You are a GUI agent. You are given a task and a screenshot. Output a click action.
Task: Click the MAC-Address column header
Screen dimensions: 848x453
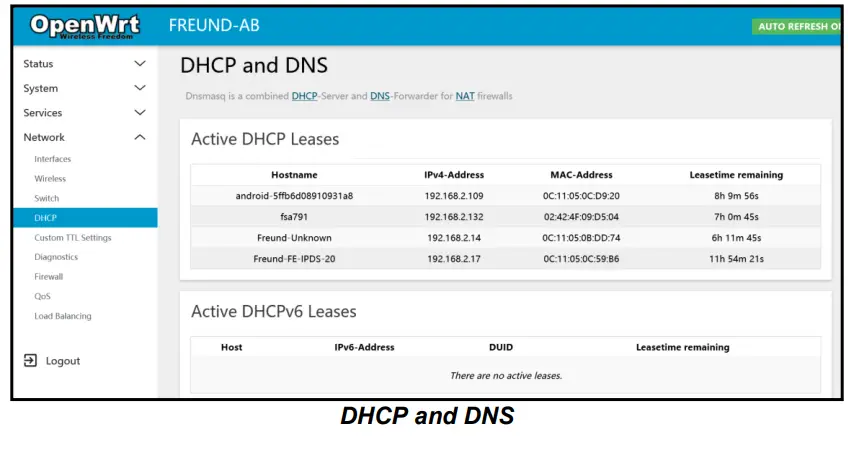[581, 175]
